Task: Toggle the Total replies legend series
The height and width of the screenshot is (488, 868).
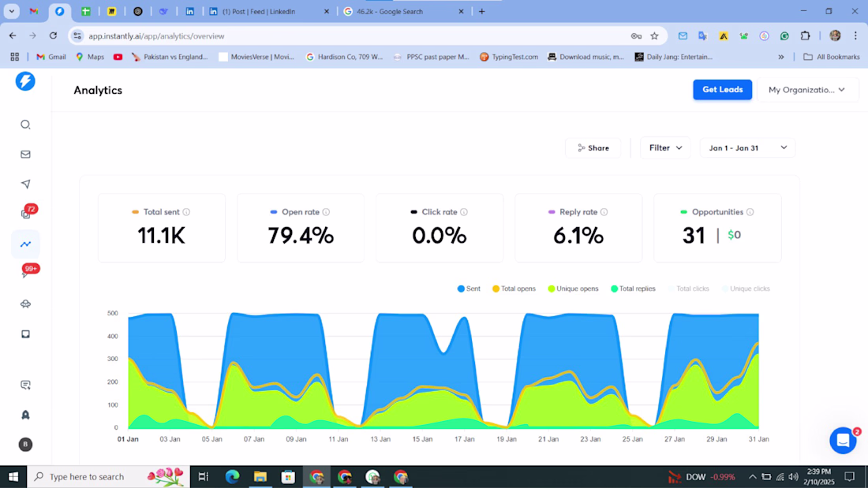Action: coord(633,289)
